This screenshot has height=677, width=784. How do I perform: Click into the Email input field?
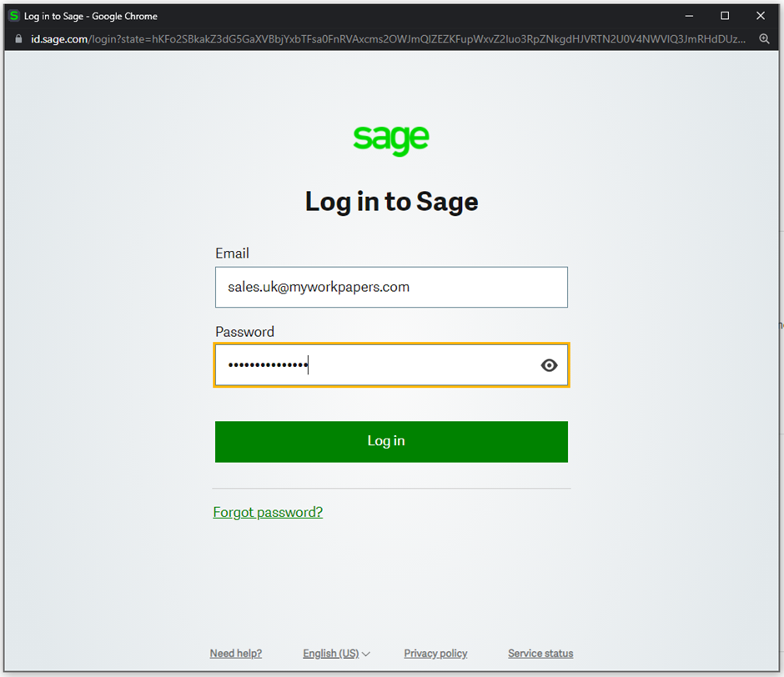pos(390,287)
